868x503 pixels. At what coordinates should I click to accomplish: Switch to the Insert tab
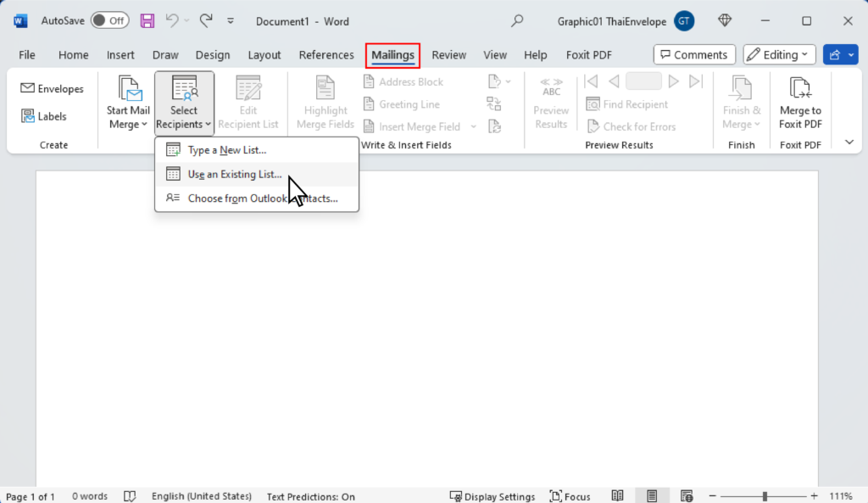(x=120, y=55)
